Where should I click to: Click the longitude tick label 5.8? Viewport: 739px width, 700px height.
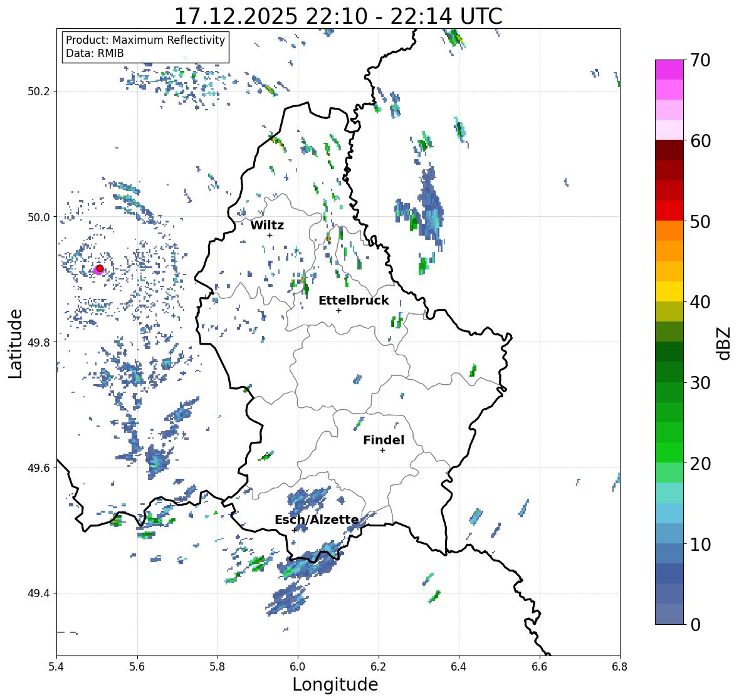[x=218, y=666]
